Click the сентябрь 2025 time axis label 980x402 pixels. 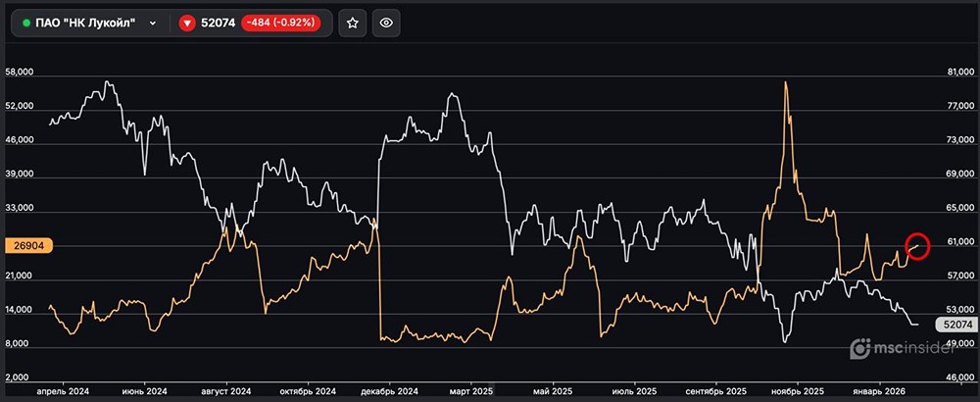click(x=717, y=391)
